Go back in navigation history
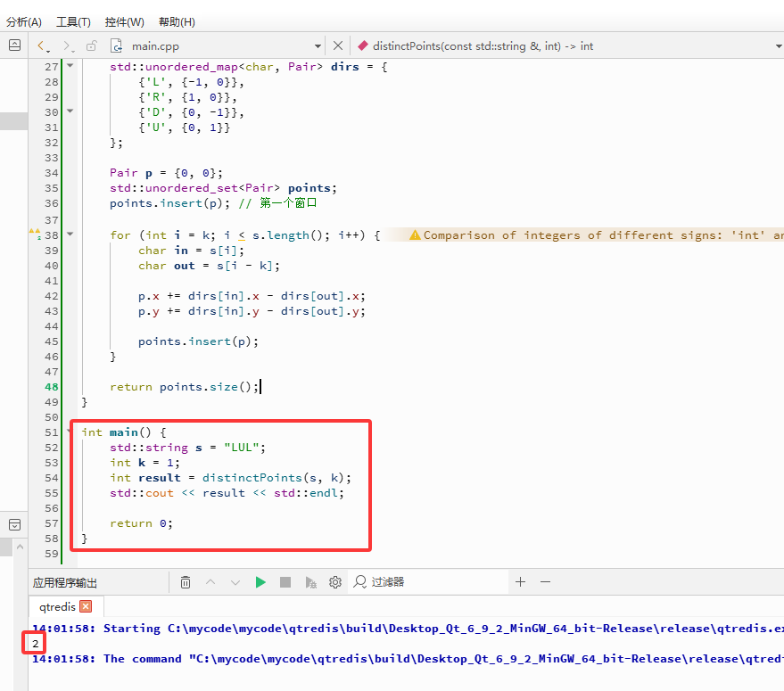 (x=42, y=46)
